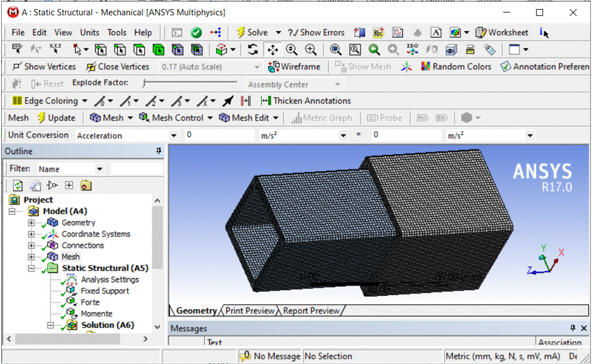Click the Update mesh button
Viewport: 592px width, 364px height.
[56, 118]
